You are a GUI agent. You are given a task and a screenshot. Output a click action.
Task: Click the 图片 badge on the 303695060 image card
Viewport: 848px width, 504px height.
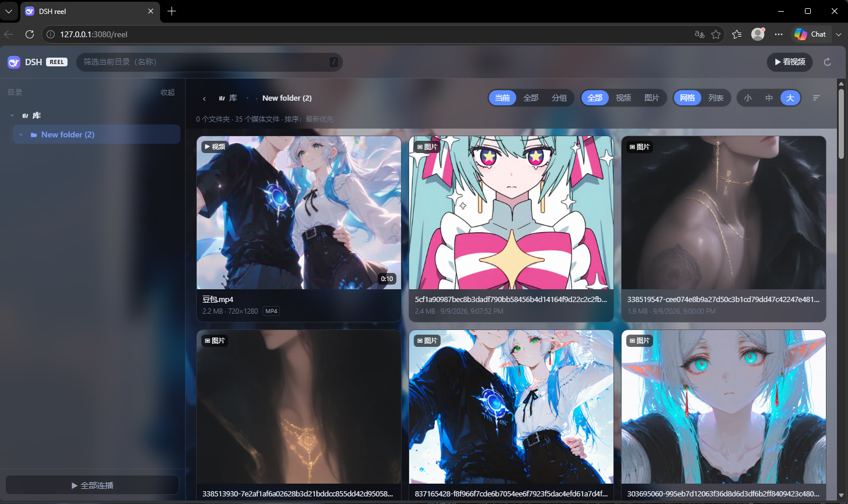(640, 340)
